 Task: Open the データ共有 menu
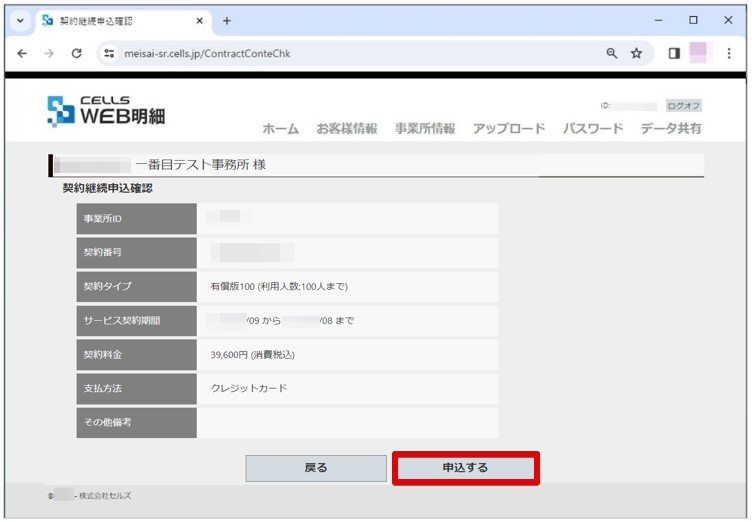[x=671, y=129]
